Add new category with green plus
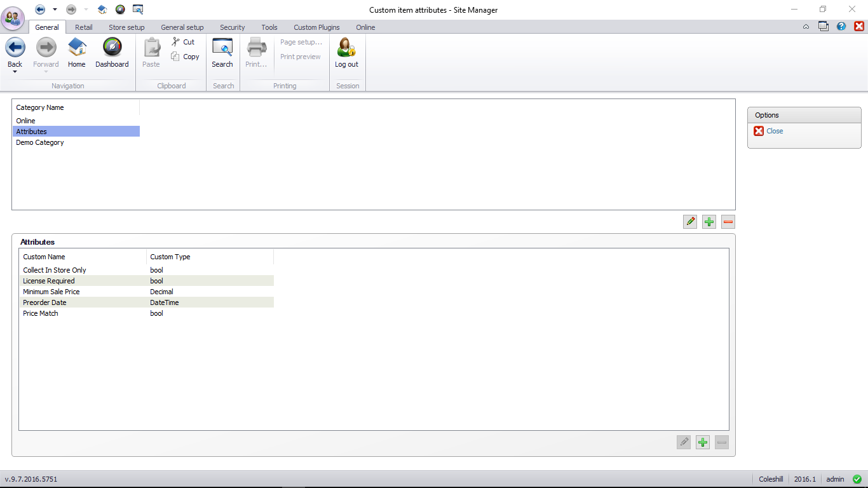This screenshot has width=868, height=488. (709, 222)
